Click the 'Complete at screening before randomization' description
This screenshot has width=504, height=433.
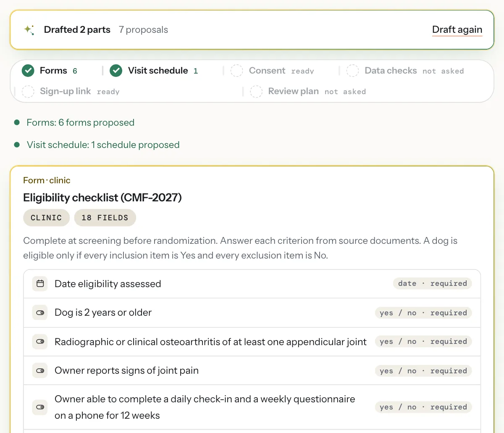240,248
